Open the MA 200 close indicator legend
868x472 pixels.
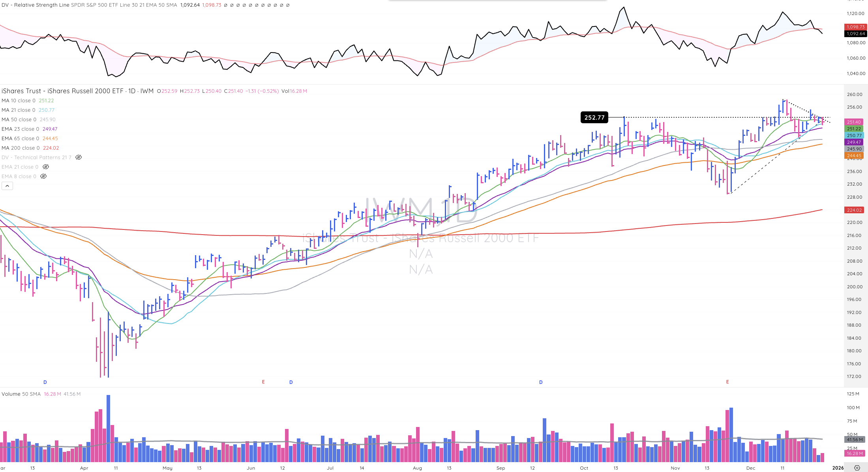coord(21,148)
